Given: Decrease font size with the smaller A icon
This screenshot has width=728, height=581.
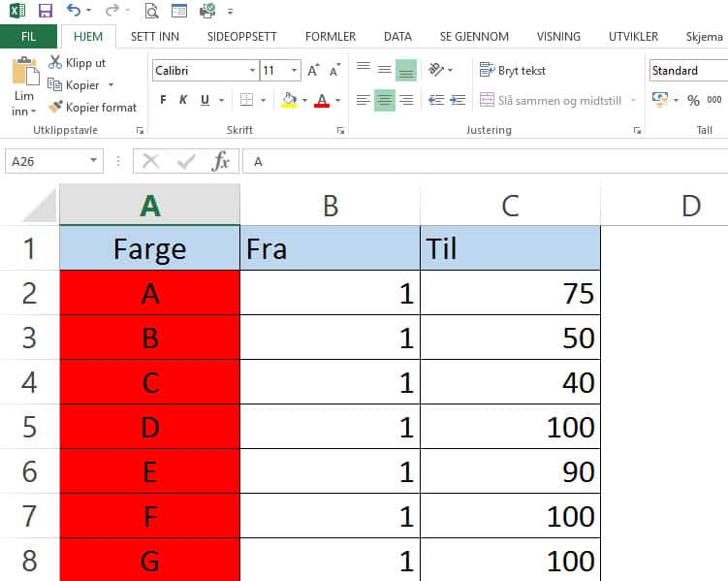Looking at the screenshot, I should (334, 70).
